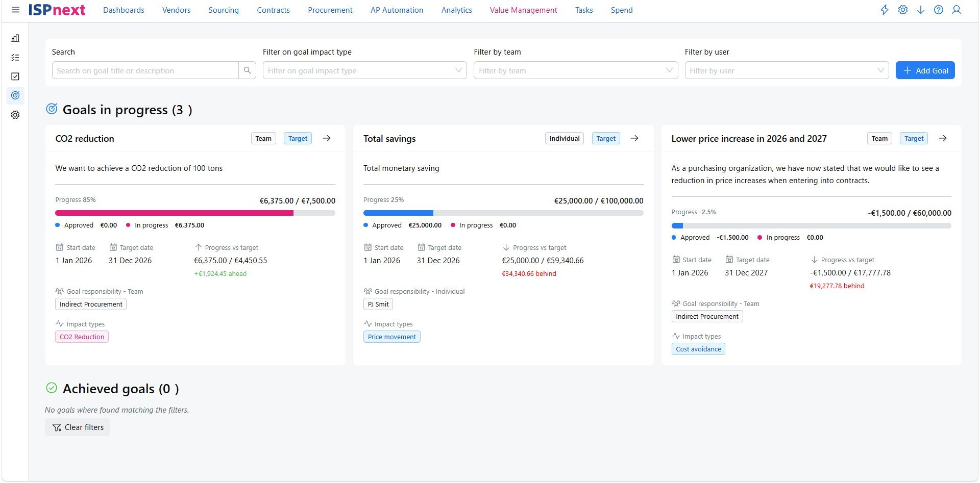
Task: Click up arrow beside CO2 Progress vs target
Action: (x=199, y=247)
